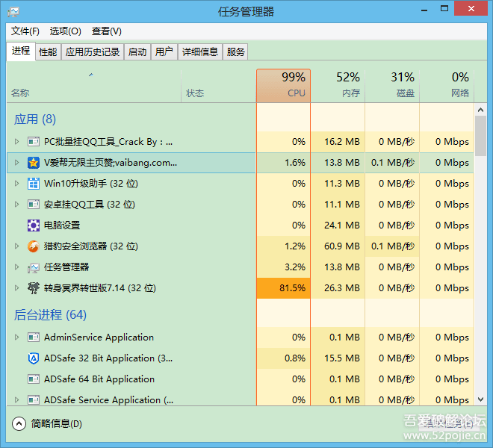Image resolution: width=493 pixels, height=448 pixels.
Task: Open the 文件(F) menu
Action: (25, 31)
